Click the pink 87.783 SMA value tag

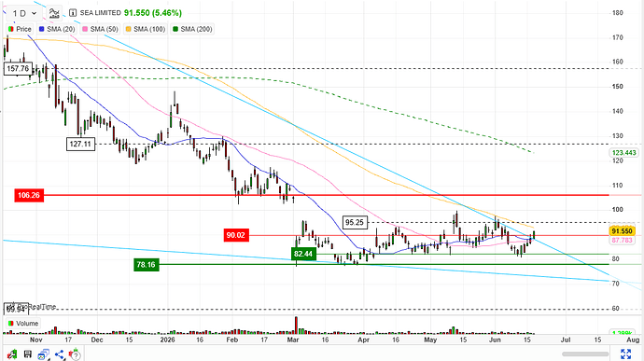pyautogui.click(x=623, y=241)
